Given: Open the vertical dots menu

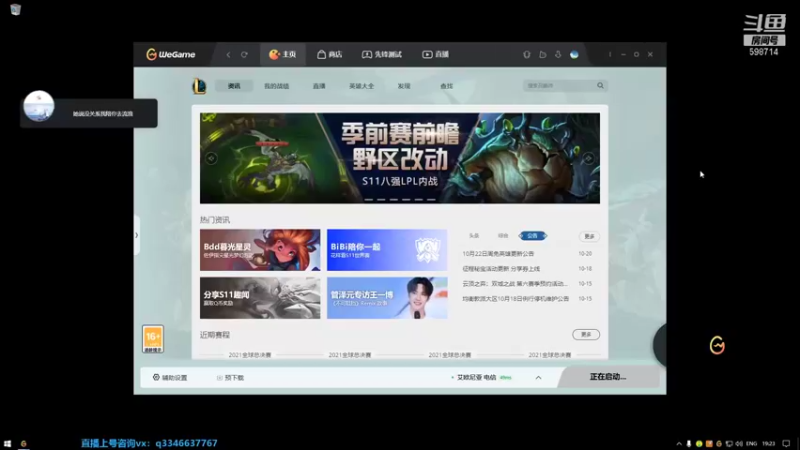Looking at the screenshot, I should tap(610, 54).
